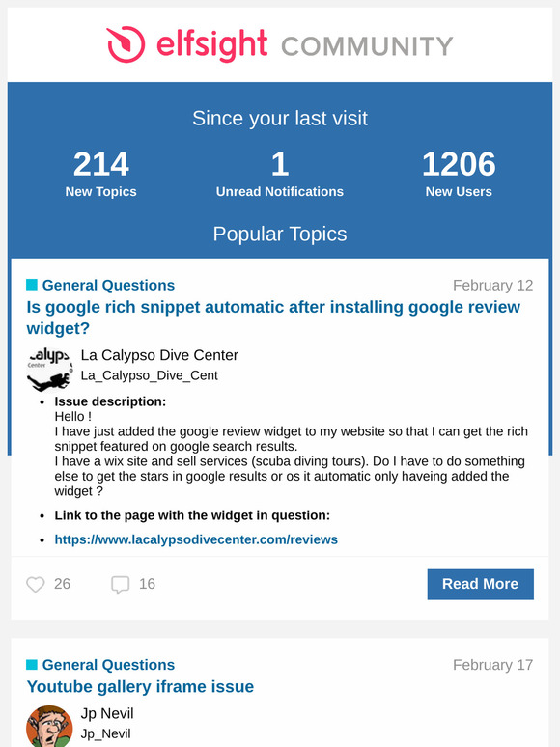Viewport: 560px width, 747px height.
Task: Follow the lacalypsodivecenter.com/reviews link
Action: 196,539
